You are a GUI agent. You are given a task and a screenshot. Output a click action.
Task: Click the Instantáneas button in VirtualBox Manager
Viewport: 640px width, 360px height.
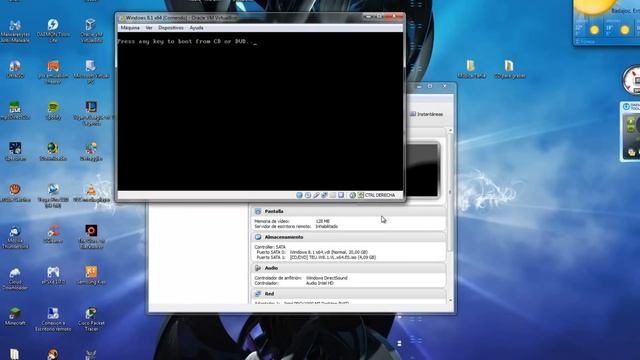click(x=426, y=114)
